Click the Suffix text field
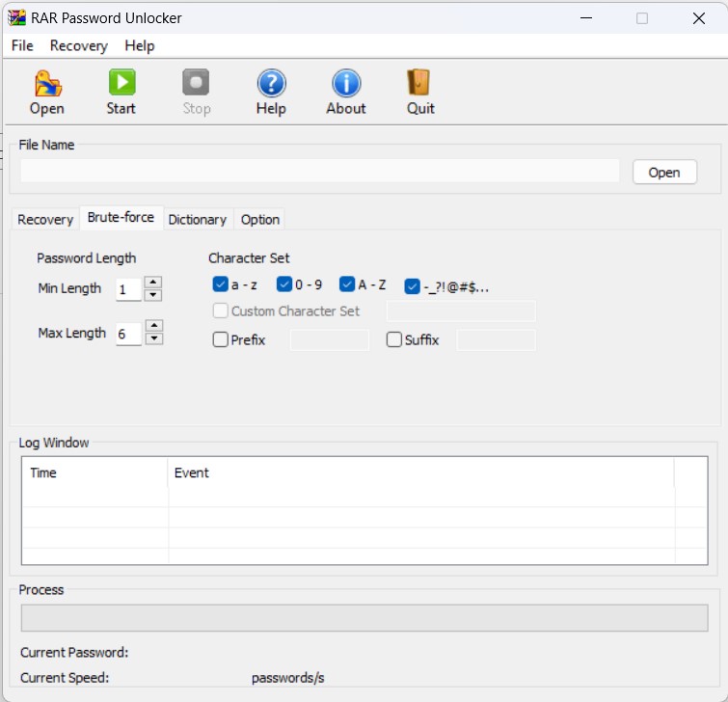This screenshot has height=702, width=728. pos(496,340)
